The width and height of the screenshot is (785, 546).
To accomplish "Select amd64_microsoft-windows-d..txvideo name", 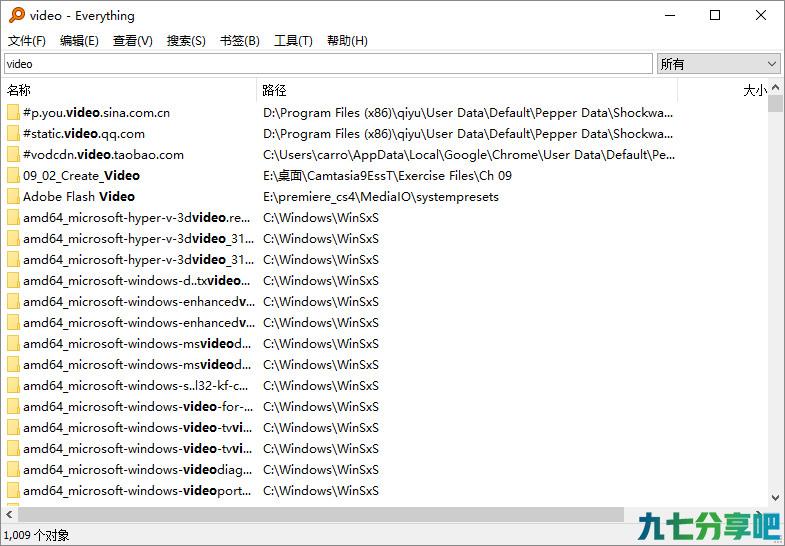I will pyautogui.click(x=136, y=281).
